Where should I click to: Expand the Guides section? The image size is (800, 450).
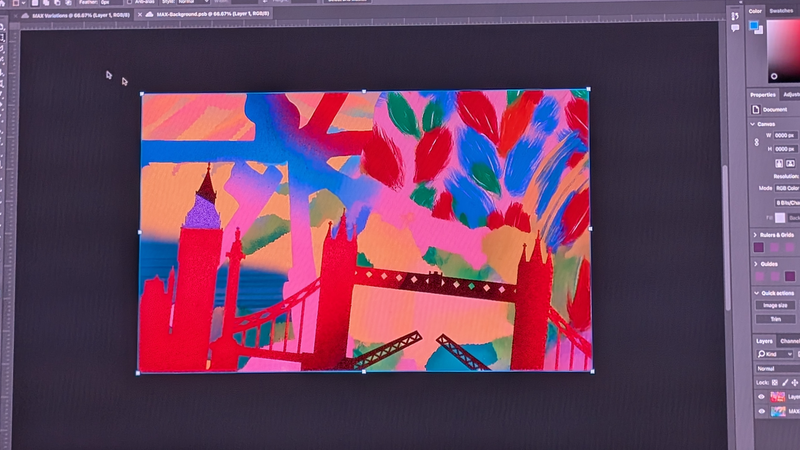point(756,264)
